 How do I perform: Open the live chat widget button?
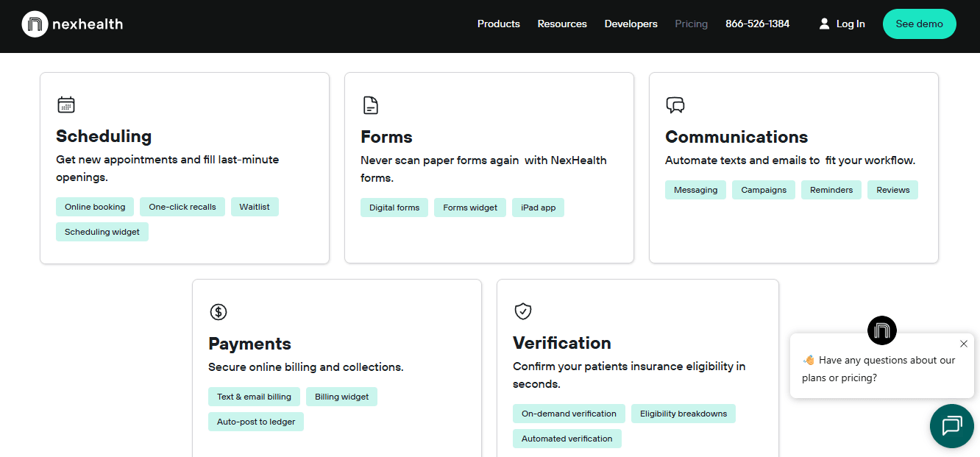click(x=952, y=426)
